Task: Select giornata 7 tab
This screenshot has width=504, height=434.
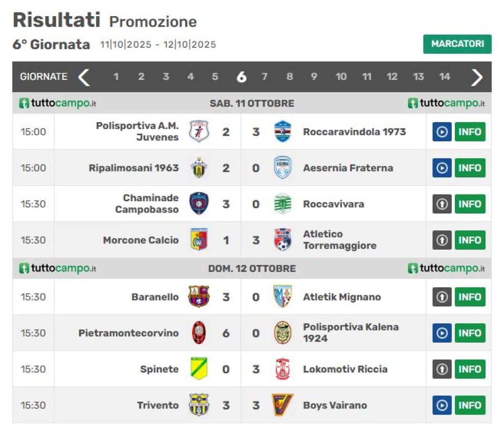Action: tap(265, 76)
